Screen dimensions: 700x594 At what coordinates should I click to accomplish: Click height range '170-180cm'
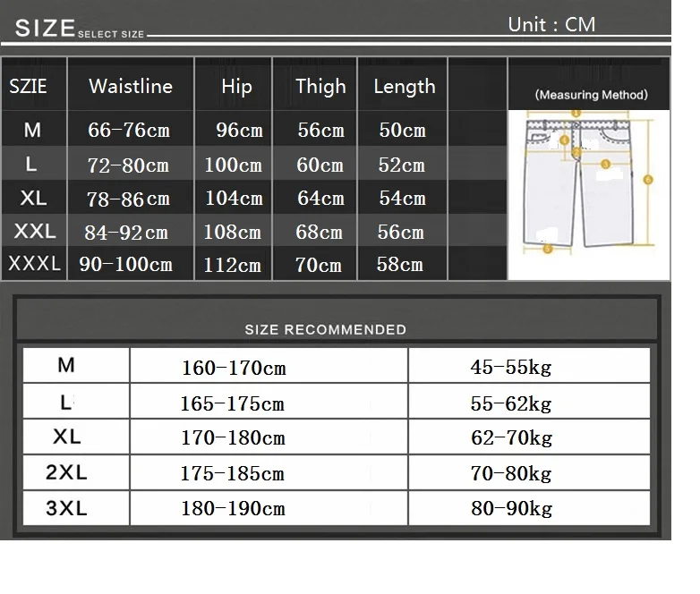pos(233,437)
